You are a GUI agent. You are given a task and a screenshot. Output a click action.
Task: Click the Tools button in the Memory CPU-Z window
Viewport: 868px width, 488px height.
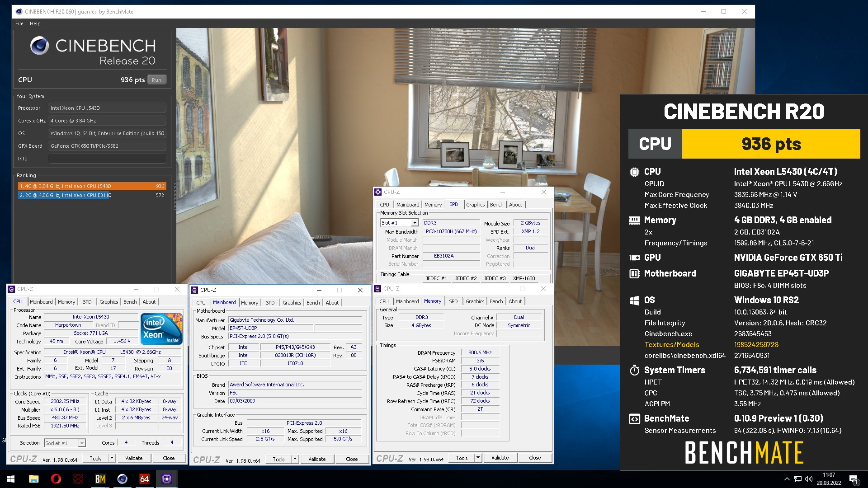tap(462, 458)
